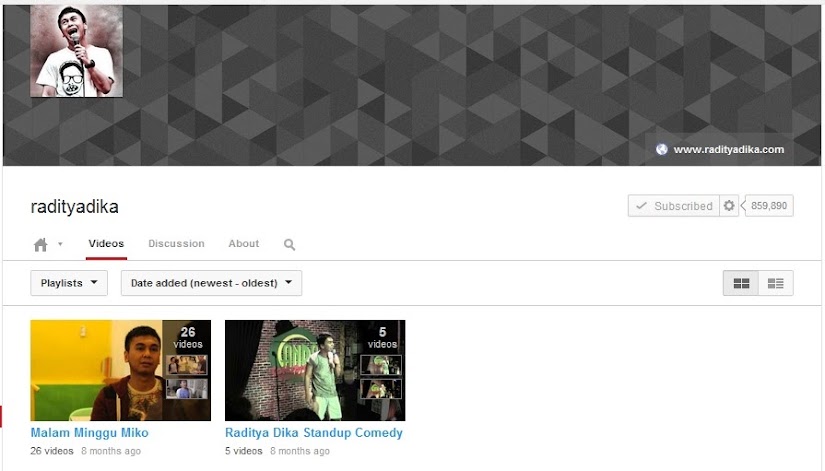Click the radityadika channel name
The image size is (825, 471).
coord(75,207)
